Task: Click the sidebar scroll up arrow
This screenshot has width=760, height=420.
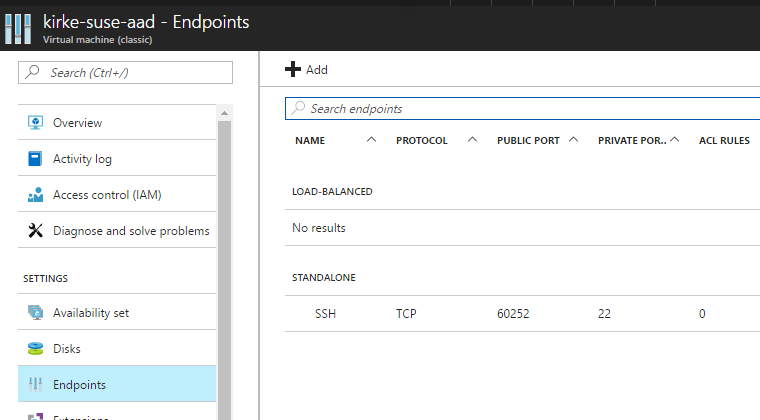Action: 224,113
